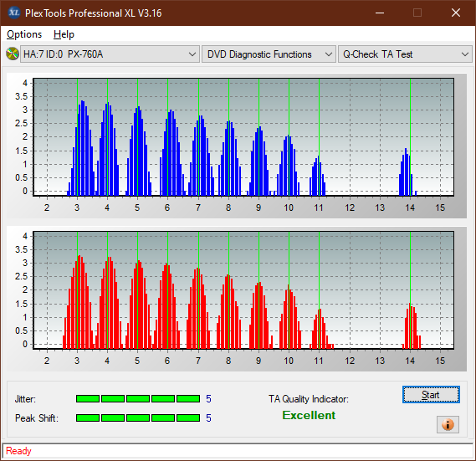
Task: Click the disc drive icon beside drive selector
Action: pos(13,54)
